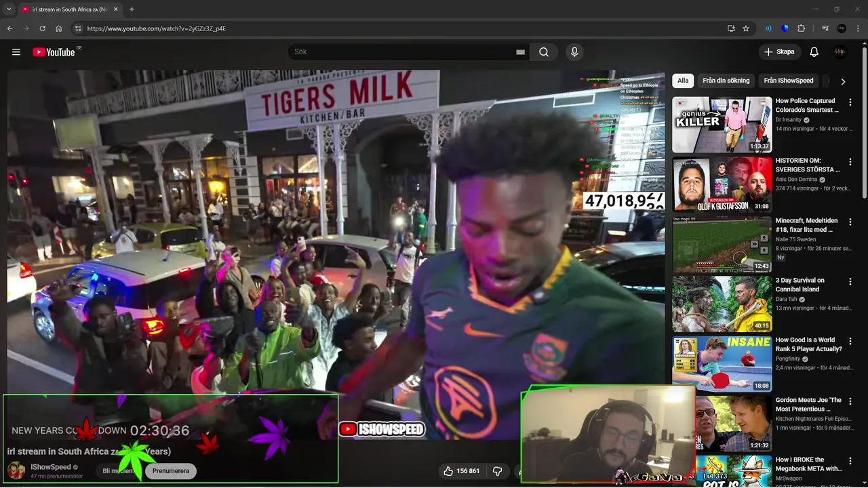Like the video with thumbs up
The height and width of the screenshot is (488, 868).
tap(461, 471)
